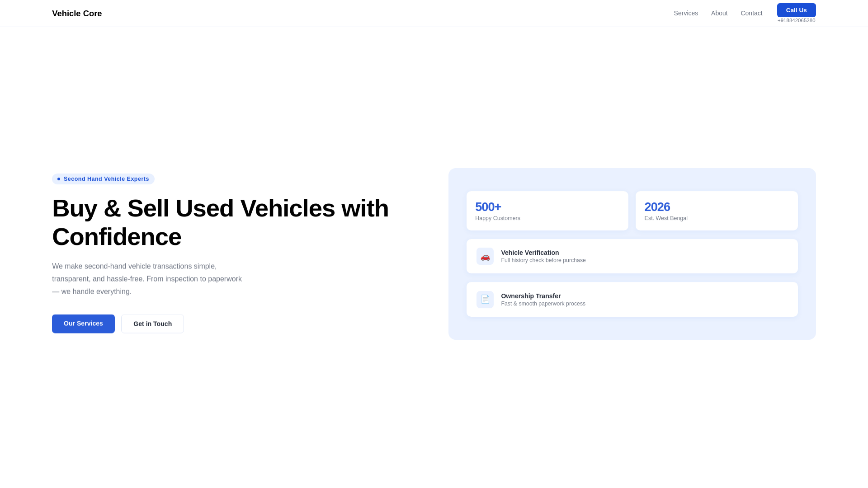This screenshot has width=868, height=488.
Task: Click the Second Hand Vehicle Experts badge
Action: [103, 179]
